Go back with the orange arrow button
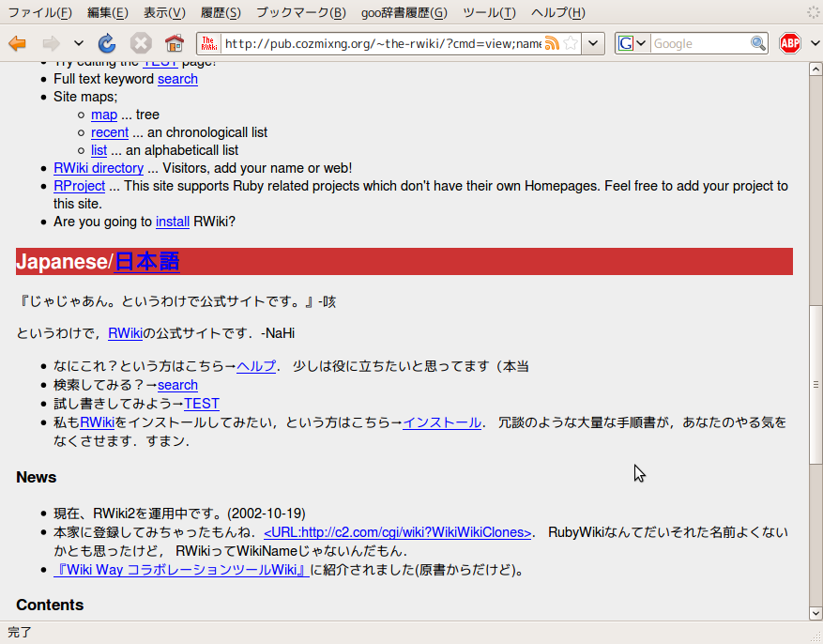 click(x=17, y=43)
